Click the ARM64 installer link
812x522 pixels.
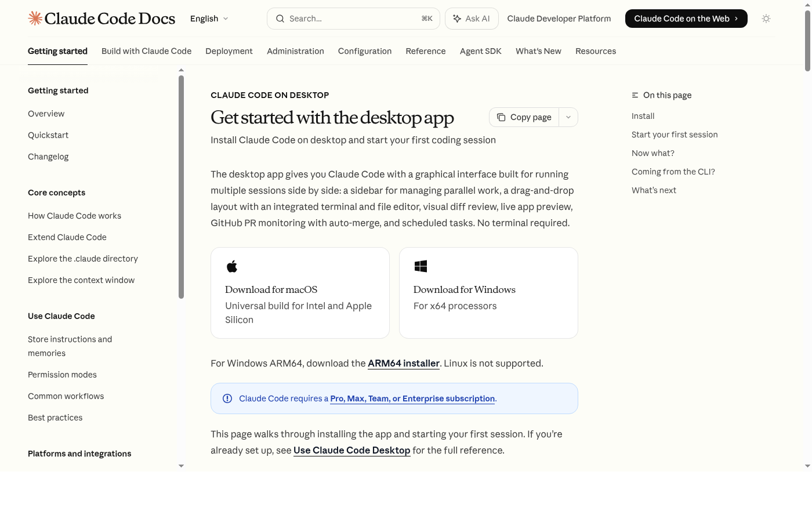[404, 363]
